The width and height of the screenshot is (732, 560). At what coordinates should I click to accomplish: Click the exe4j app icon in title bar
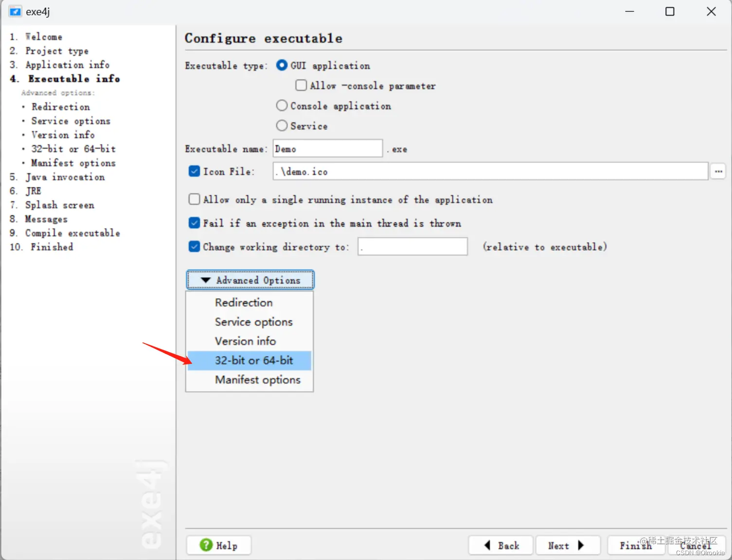pos(15,11)
